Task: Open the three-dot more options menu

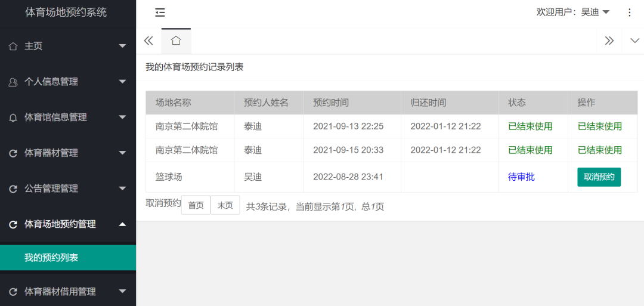Action: pos(629,13)
